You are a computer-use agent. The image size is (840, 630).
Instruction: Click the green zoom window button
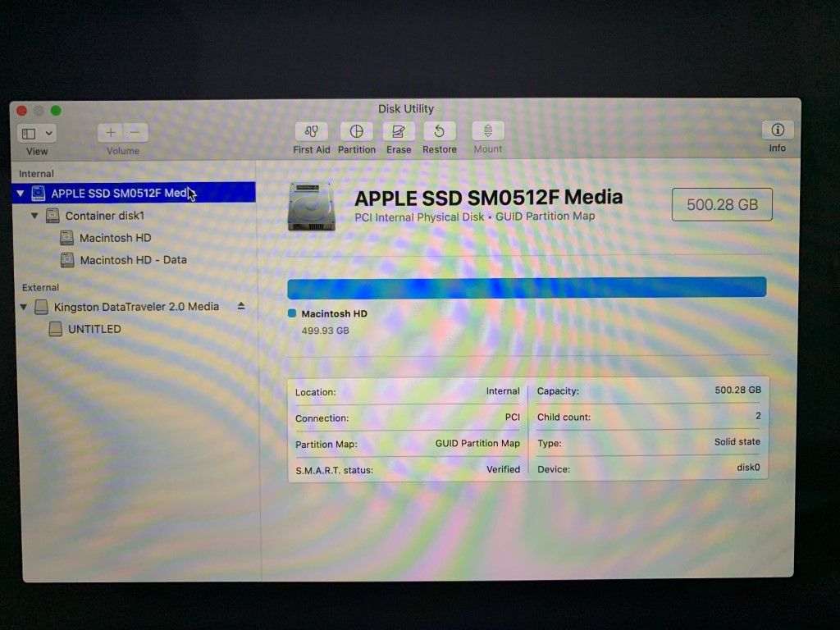(x=56, y=111)
